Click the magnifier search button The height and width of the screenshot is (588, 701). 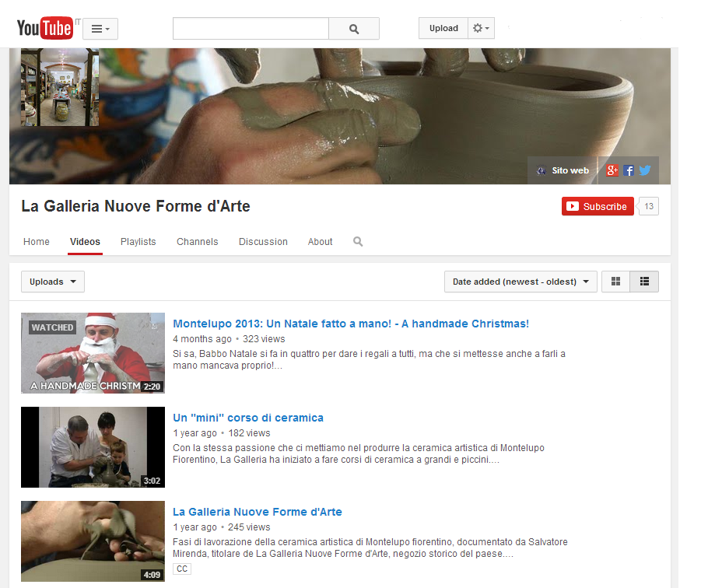354,29
